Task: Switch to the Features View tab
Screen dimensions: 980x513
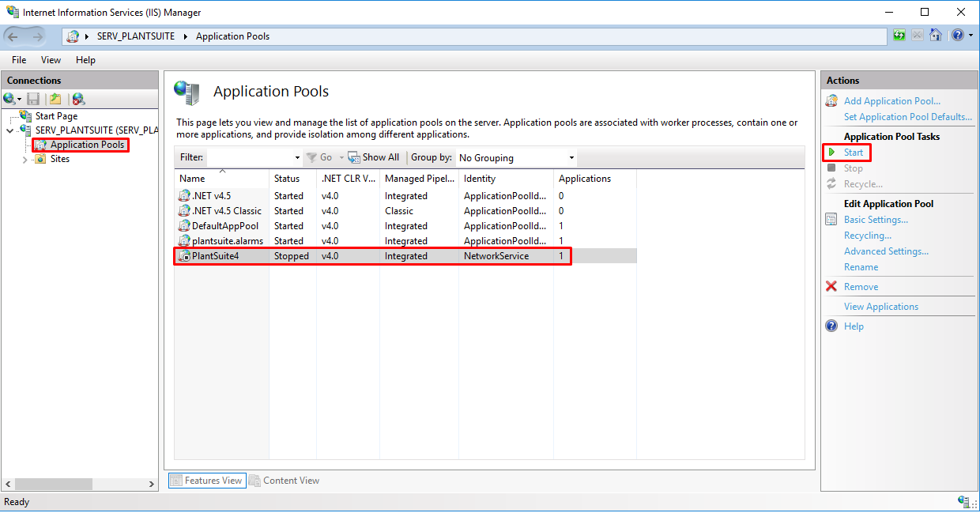Action: (x=206, y=481)
